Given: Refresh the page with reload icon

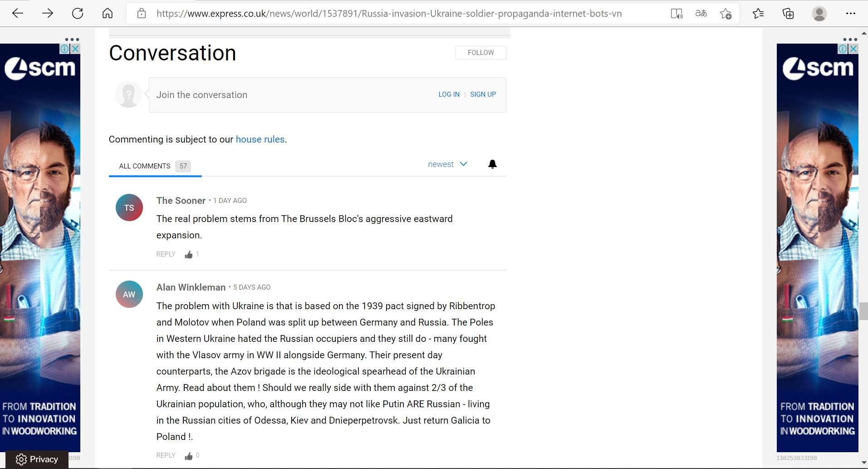Looking at the screenshot, I should click(78, 14).
